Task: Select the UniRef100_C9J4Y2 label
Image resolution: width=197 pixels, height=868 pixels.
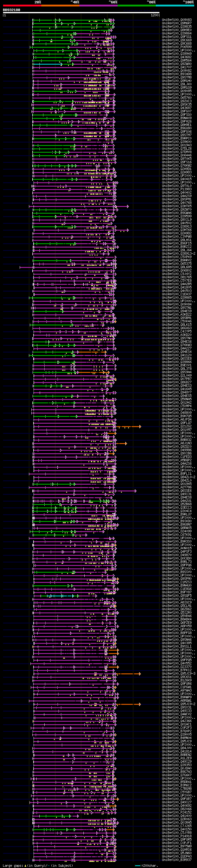Action: click(177, 274)
